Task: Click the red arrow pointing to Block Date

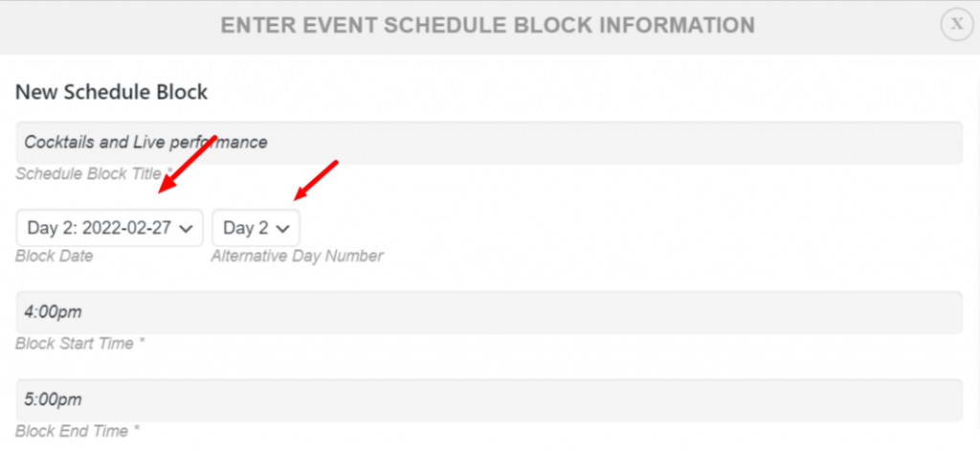Action: click(186, 165)
